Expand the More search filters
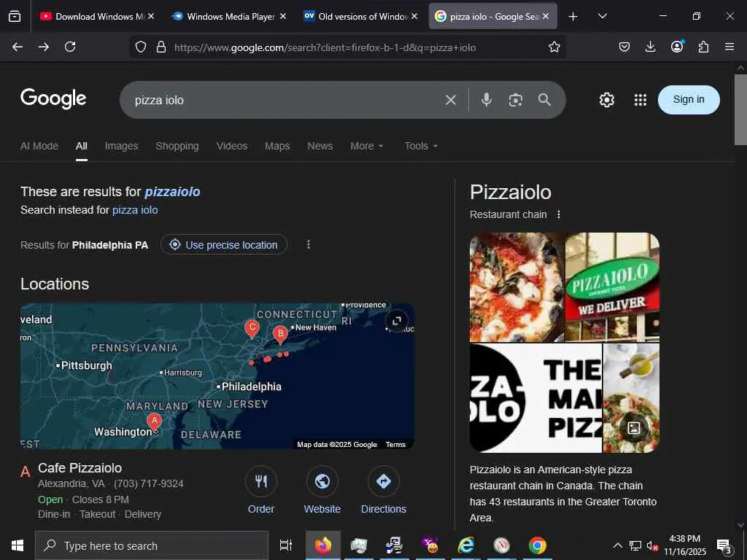 pos(366,146)
